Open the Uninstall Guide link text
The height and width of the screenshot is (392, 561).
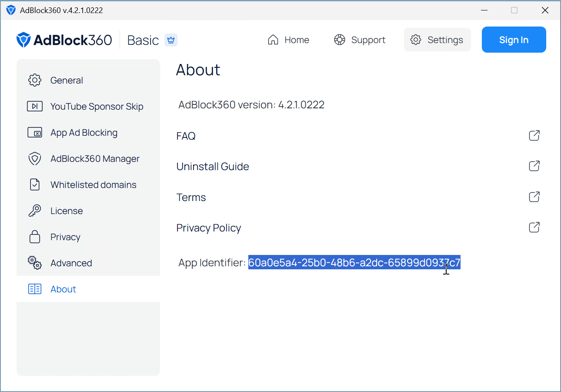tap(213, 167)
